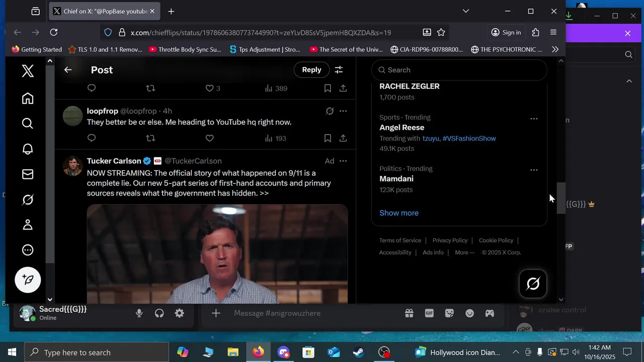Open Grok icon in X sidebar

(28, 200)
